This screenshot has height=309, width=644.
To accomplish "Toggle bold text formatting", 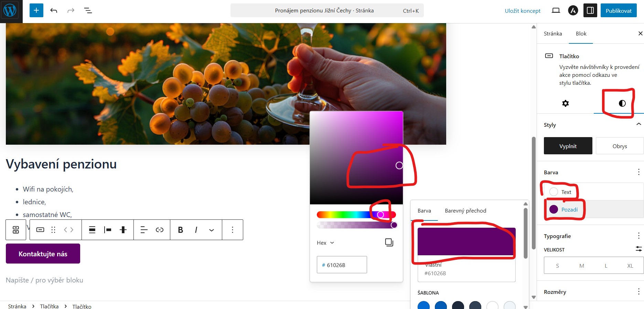I will (x=180, y=230).
